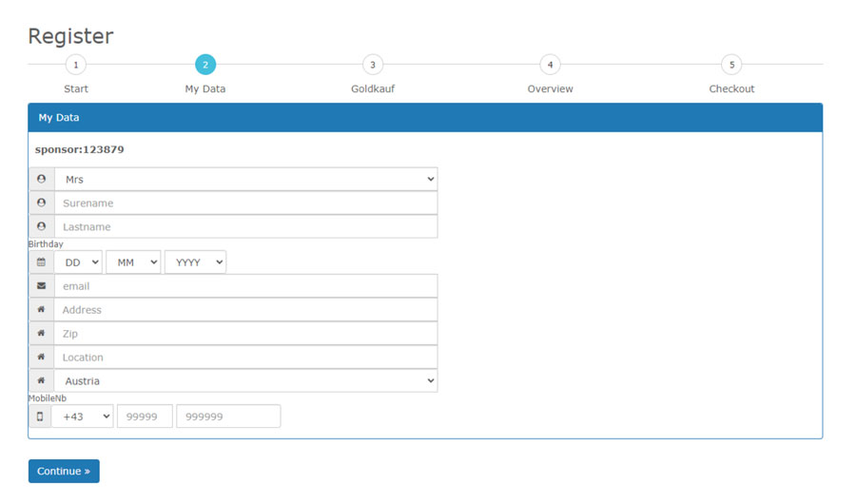The height and width of the screenshot is (504, 856).
Task: Expand the YYYY birth year dropdown
Action: (x=195, y=262)
